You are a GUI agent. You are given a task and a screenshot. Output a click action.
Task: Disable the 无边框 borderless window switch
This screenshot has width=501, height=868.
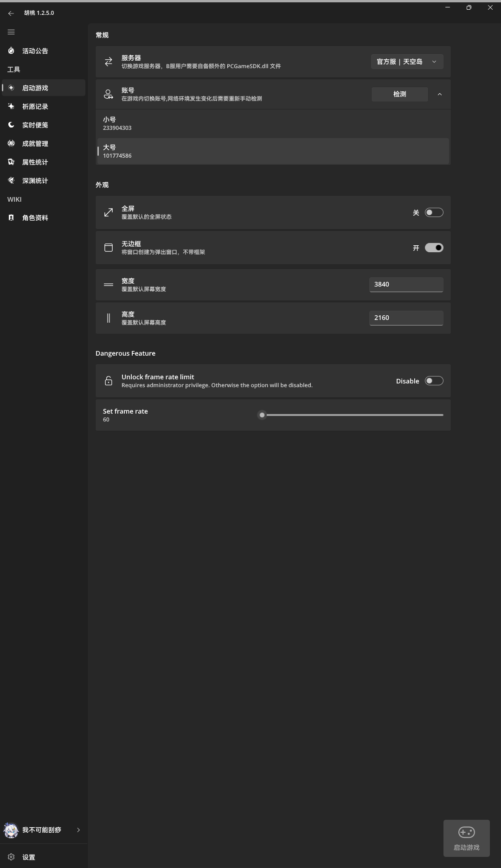pos(434,248)
